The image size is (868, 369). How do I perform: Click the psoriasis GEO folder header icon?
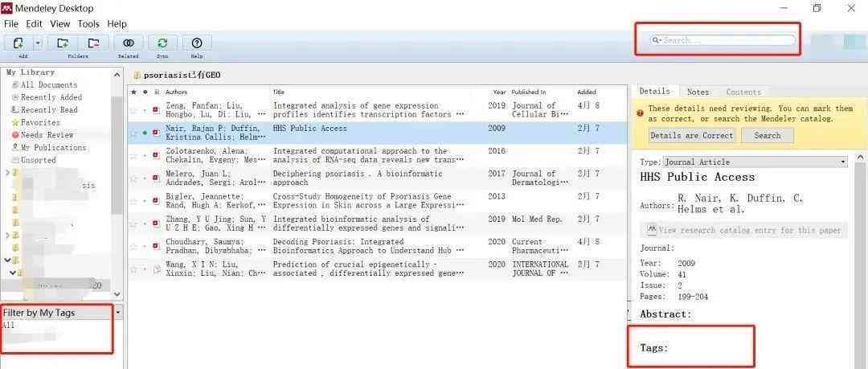tap(137, 76)
